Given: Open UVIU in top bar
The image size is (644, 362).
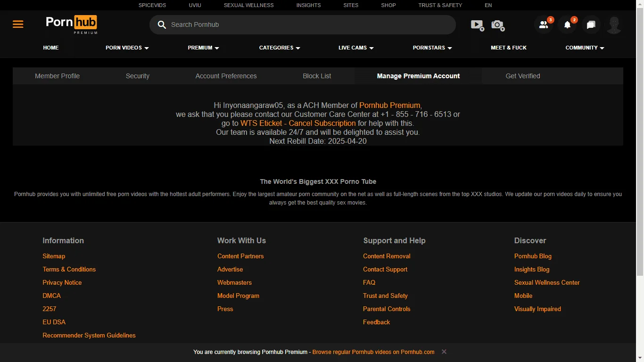Looking at the screenshot, I should [x=195, y=5].
